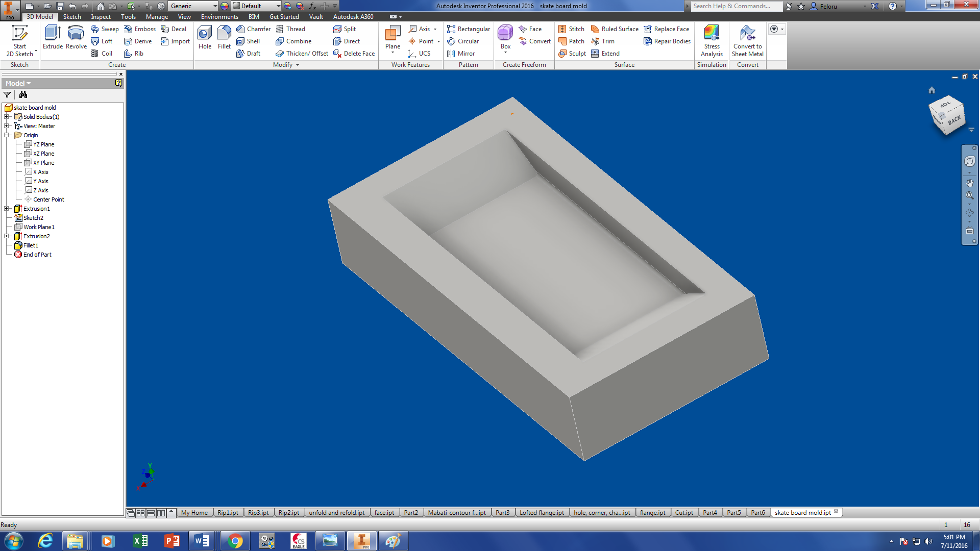Open Stress Analysis simulation

coord(712,41)
